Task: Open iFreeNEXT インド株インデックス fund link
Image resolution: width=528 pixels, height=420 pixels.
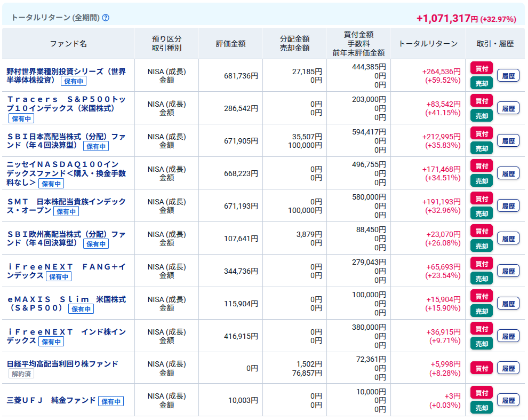Action: pyautogui.click(x=66, y=336)
